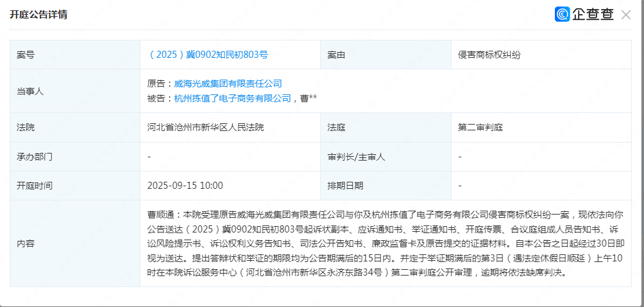This screenshot has height=307, width=644.
Task: Click the 承办部门 label cell
Action: click(x=75, y=157)
